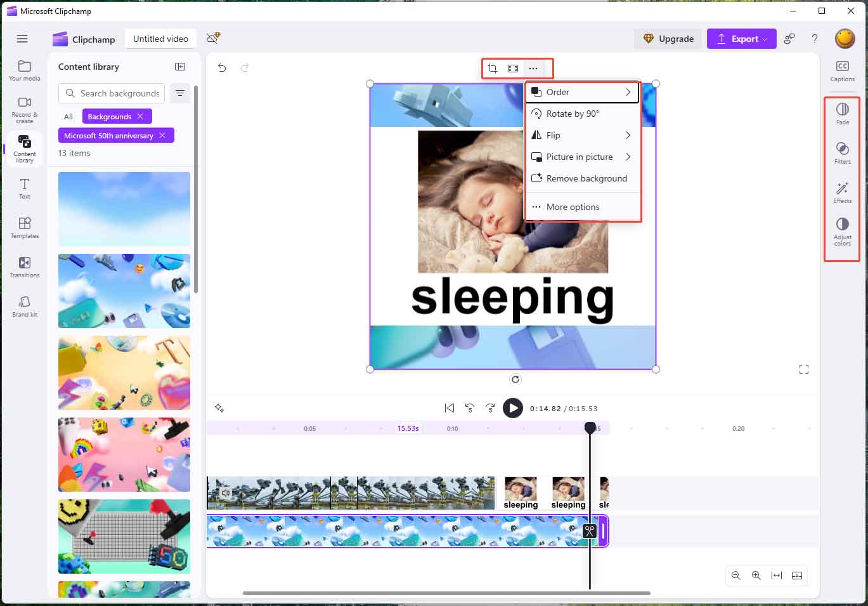Select the Crop tool above the preview
The width and height of the screenshot is (868, 606).
pyautogui.click(x=493, y=68)
